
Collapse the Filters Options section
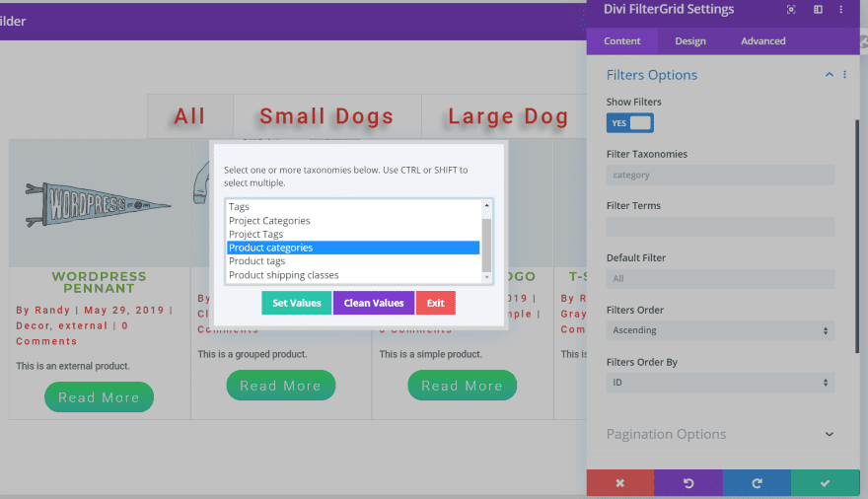pyautogui.click(x=830, y=75)
